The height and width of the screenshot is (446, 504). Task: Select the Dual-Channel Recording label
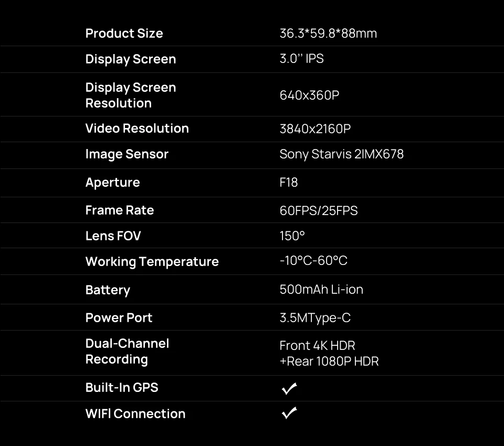click(127, 351)
